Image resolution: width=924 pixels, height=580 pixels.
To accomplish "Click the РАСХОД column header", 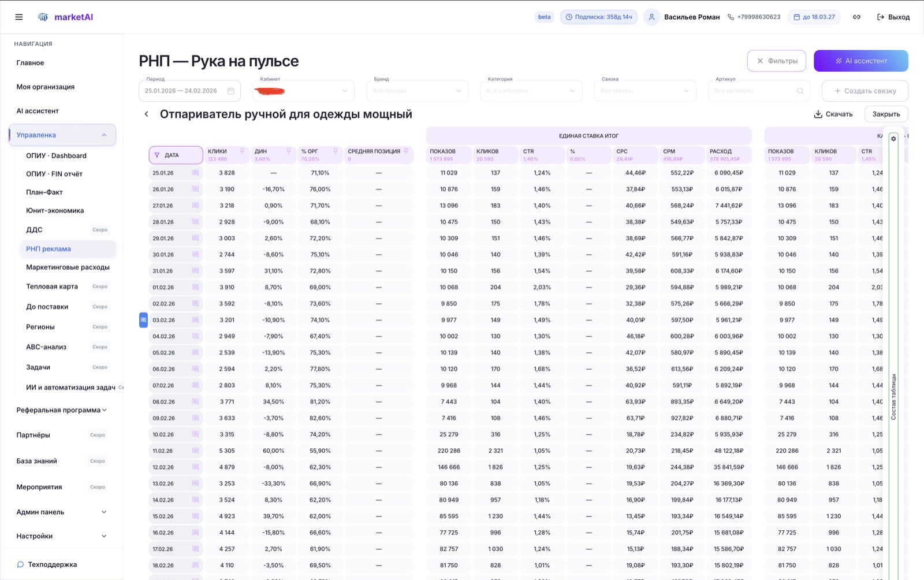I will [x=729, y=155].
